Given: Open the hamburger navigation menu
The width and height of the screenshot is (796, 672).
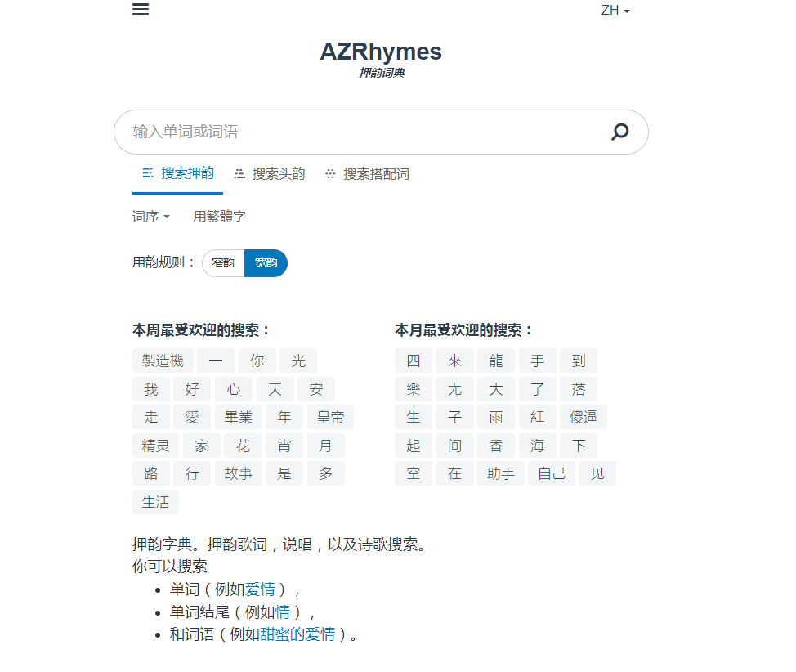Looking at the screenshot, I should 140,9.
